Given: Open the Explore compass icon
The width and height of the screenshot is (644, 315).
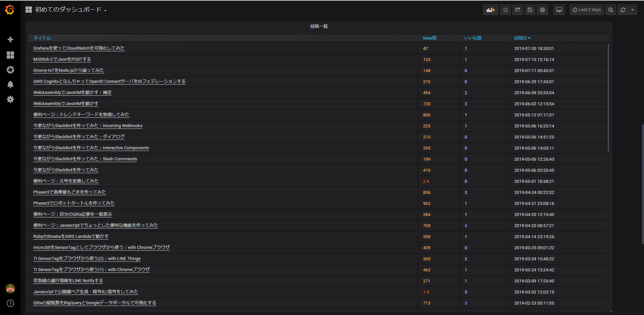Looking at the screenshot, I should pyautogui.click(x=10, y=70).
